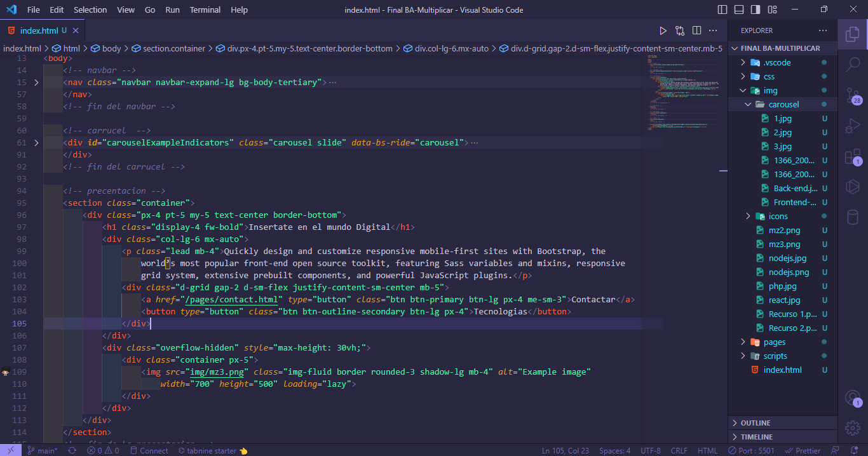Open Compare Changes icon next to Run button
This screenshot has height=456, width=868.
coord(680,30)
